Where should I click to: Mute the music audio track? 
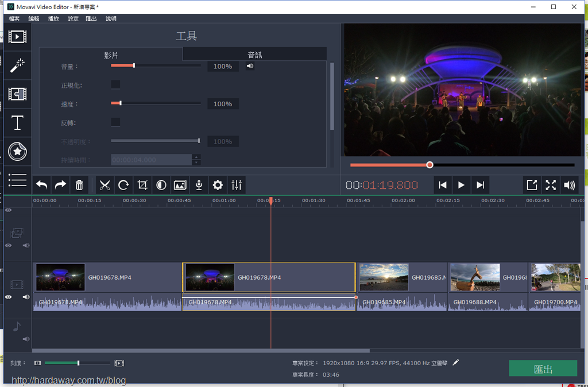[26, 339]
